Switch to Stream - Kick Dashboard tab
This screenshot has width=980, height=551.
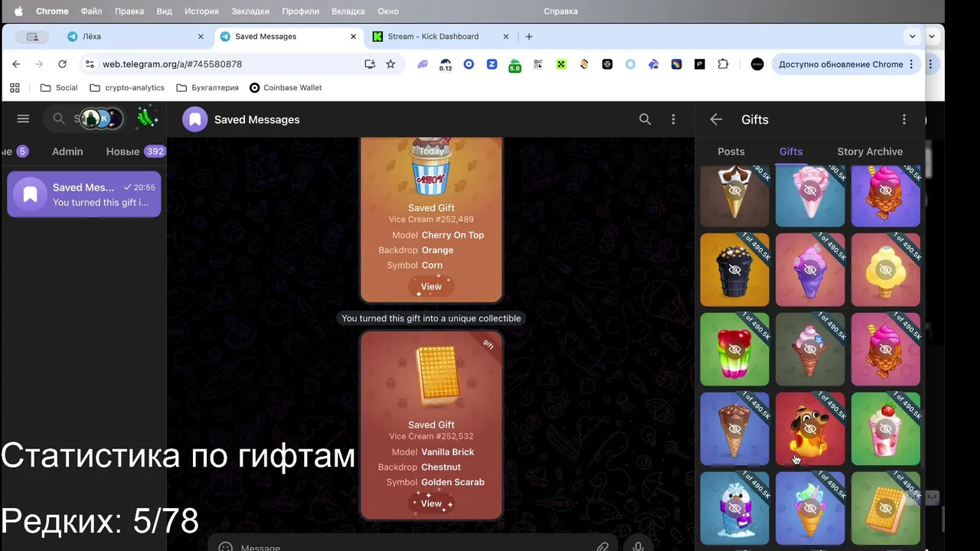click(442, 36)
